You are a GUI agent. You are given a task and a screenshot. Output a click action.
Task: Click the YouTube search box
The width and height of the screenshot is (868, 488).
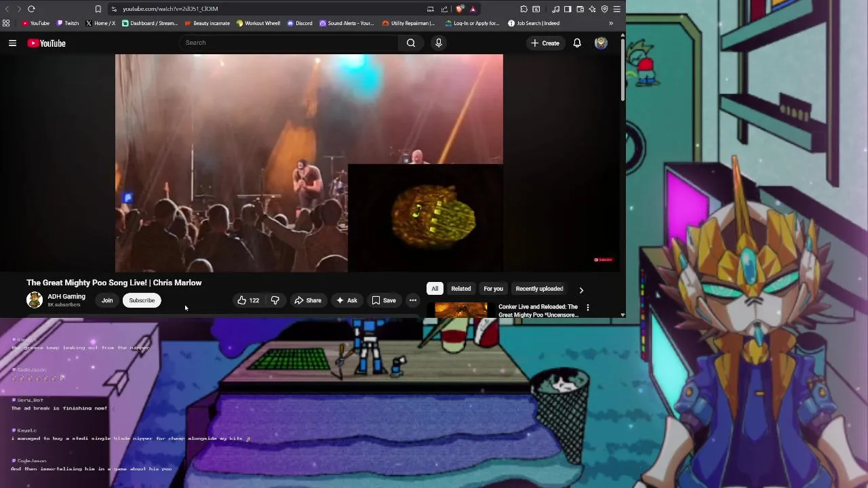point(290,43)
